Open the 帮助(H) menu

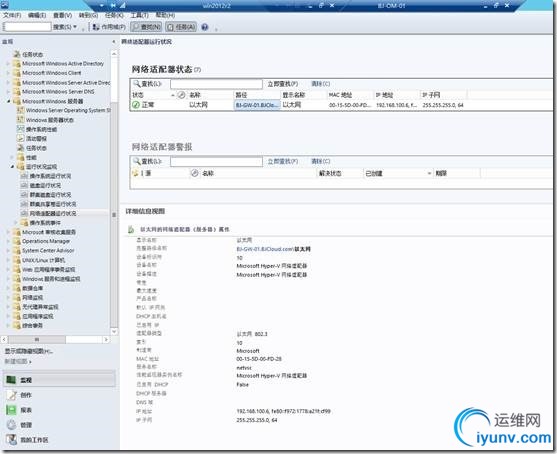click(x=165, y=15)
